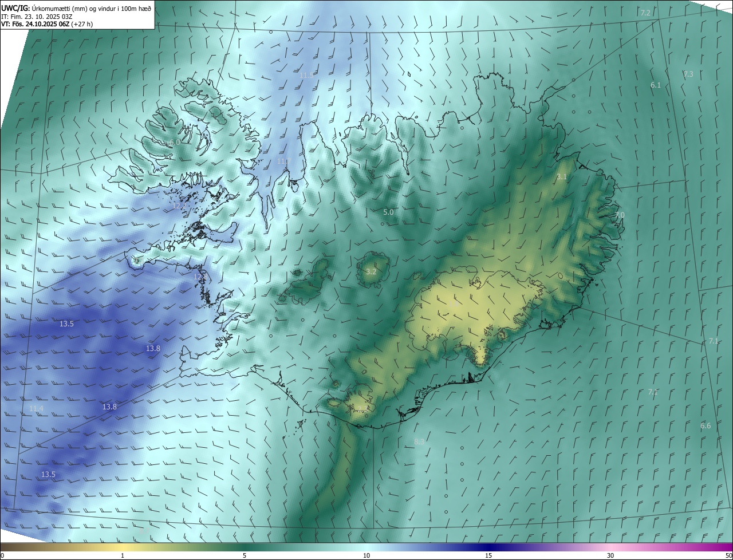Click the 3.2 value on the glacier

tap(371, 271)
